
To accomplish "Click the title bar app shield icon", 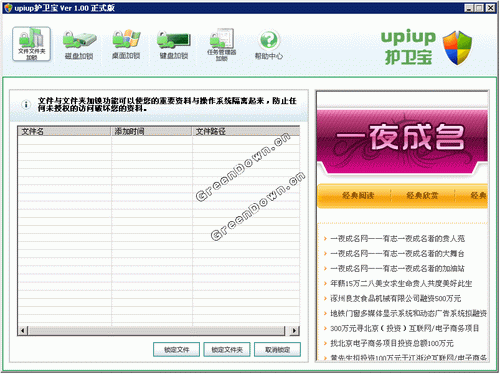I will tap(8, 8).
